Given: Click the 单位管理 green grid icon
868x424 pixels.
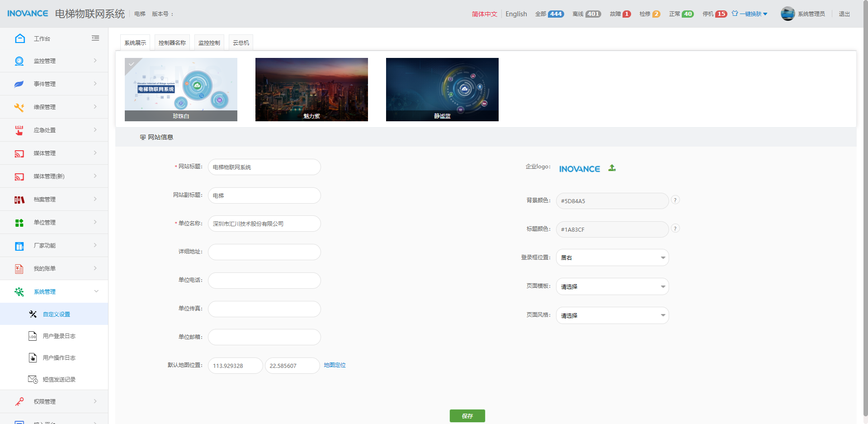Looking at the screenshot, I should [19, 223].
